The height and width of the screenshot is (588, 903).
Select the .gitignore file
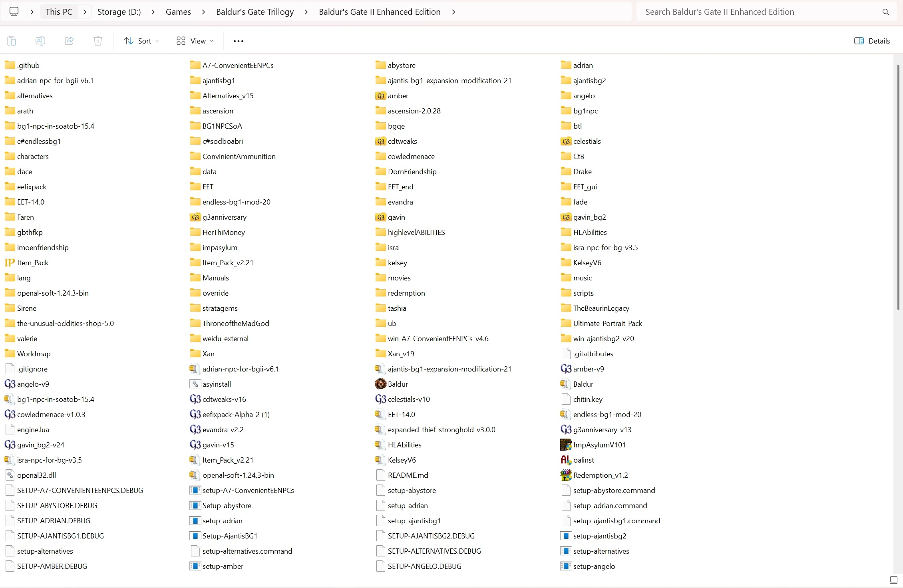coord(26,369)
